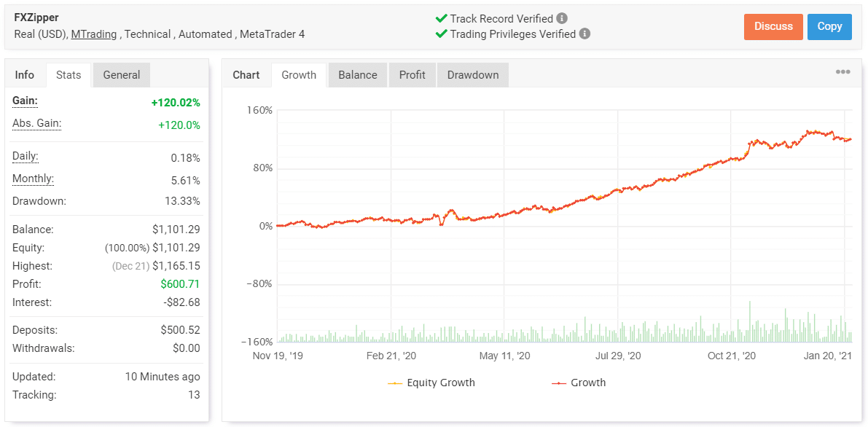
Task: Click the Track Record Verified info icon
Action: (x=562, y=18)
